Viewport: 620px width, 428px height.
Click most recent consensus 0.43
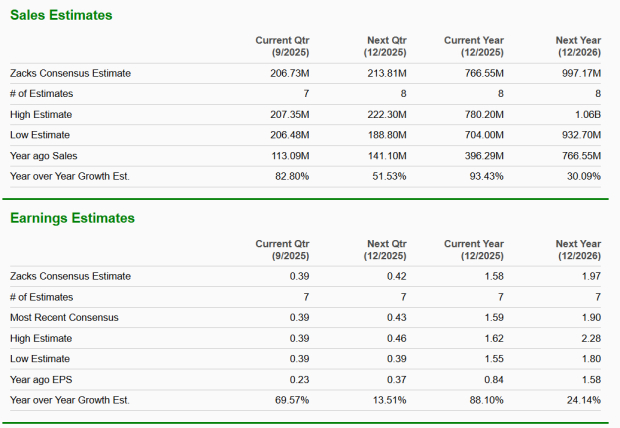(x=397, y=317)
